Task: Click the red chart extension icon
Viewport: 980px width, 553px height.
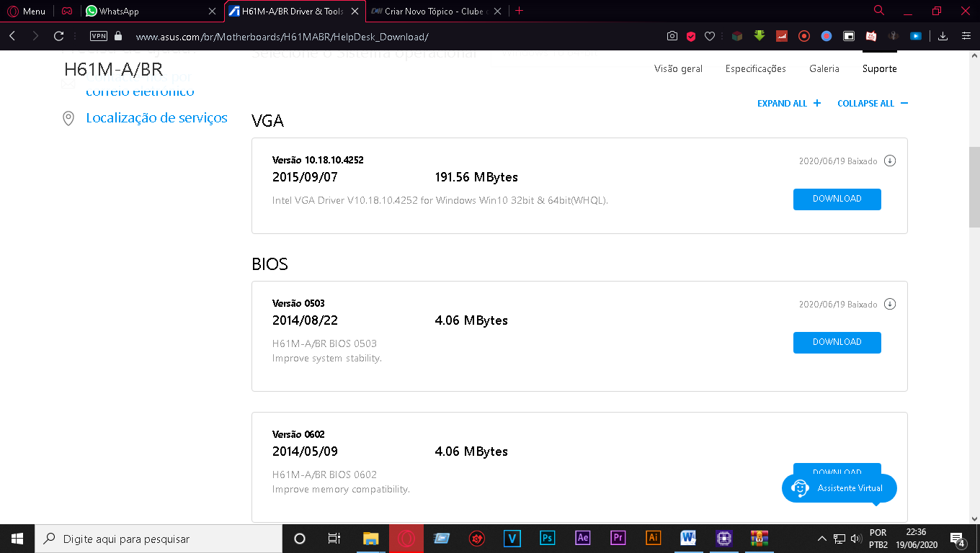Action: pos(782,36)
